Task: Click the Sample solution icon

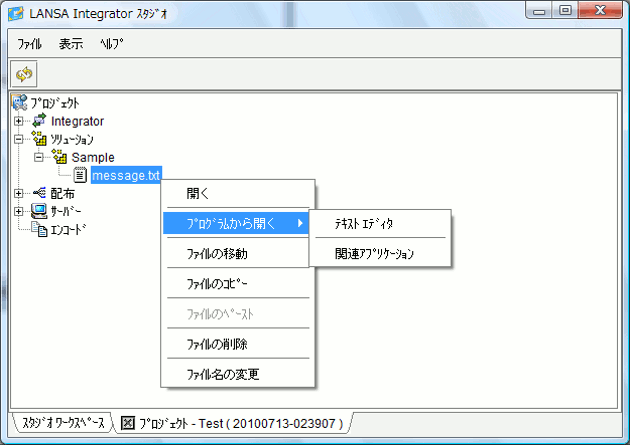Action: 59,157
